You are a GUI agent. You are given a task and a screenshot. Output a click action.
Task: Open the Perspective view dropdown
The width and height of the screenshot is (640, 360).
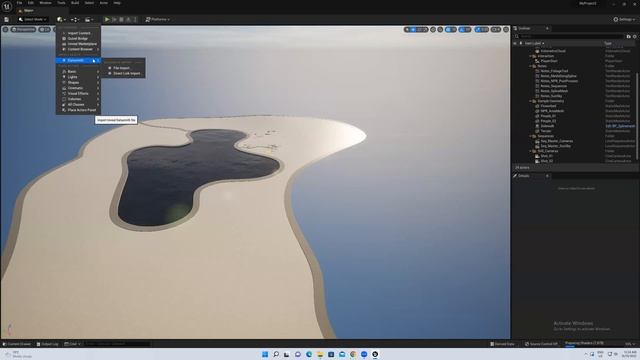(x=24, y=29)
